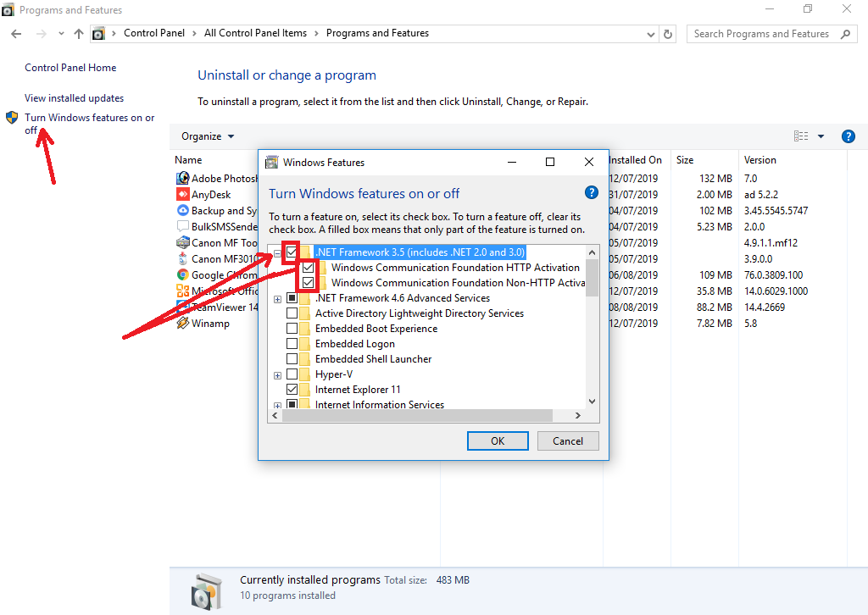Screen dimensions: 868x615
Task: Go back to previous Control Panel page
Action: click(17, 34)
